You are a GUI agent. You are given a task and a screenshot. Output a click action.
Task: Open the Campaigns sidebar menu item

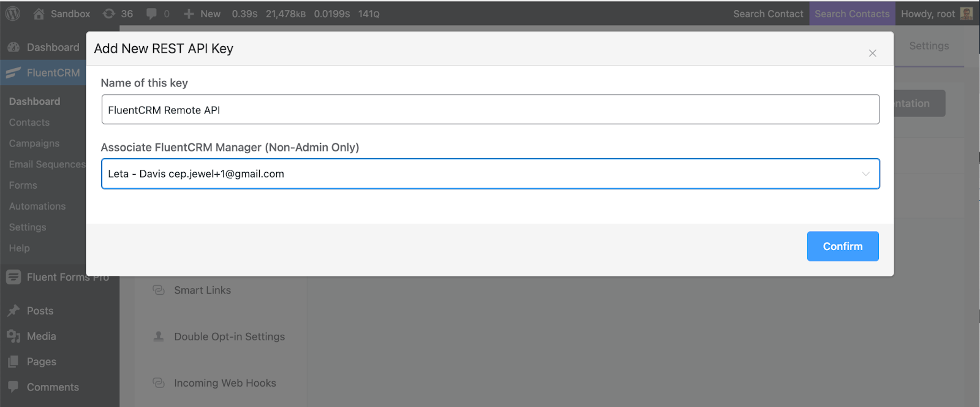34,143
